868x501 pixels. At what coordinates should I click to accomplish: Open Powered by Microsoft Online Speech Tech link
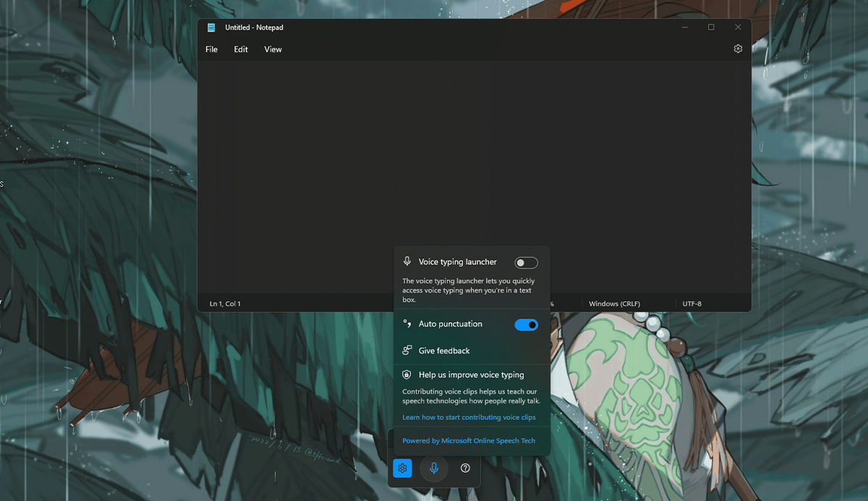pos(469,440)
